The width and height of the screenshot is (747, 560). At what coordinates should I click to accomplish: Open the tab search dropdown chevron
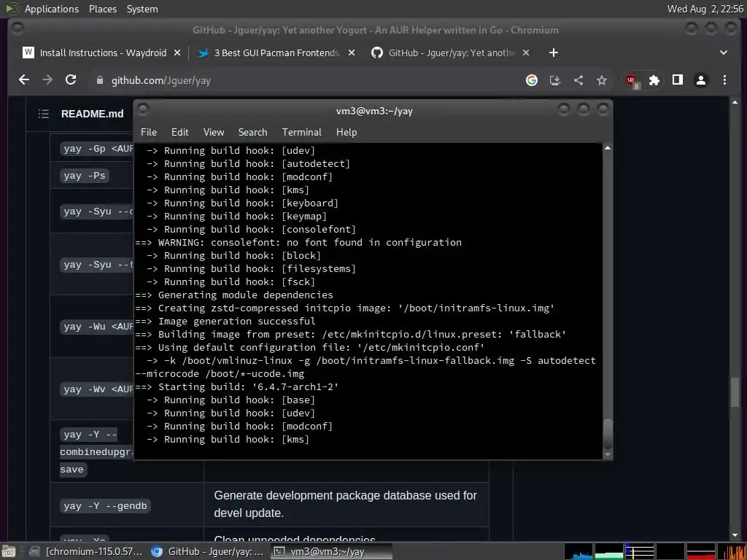(x=724, y=52)
